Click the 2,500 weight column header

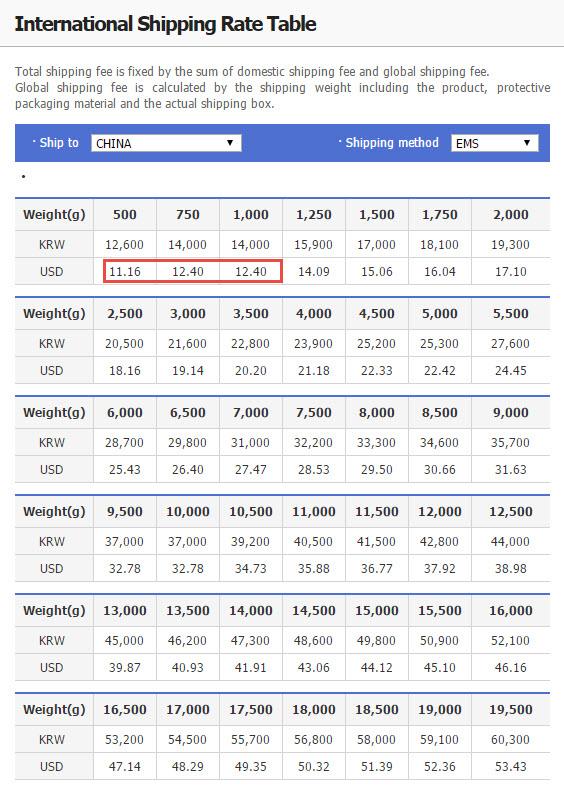(125, 313)
